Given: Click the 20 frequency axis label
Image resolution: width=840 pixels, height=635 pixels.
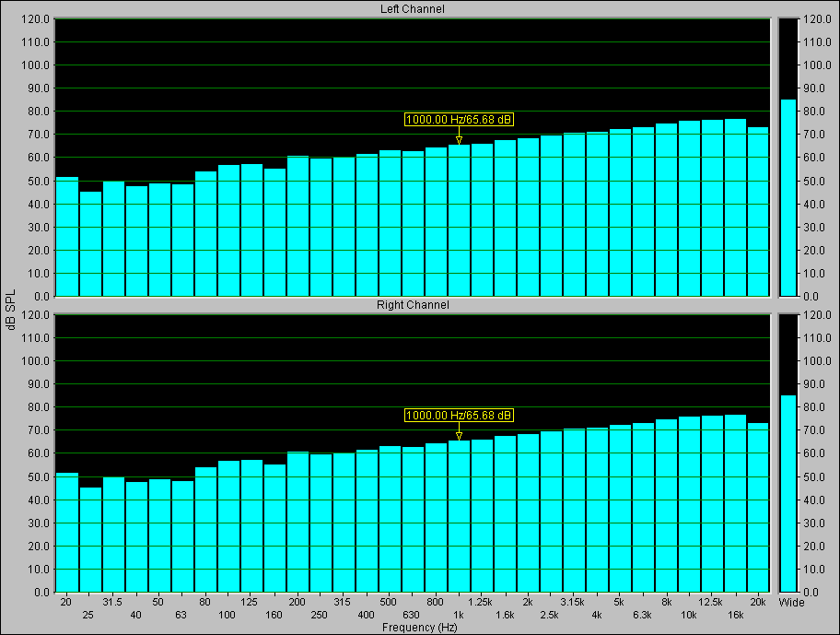Looking at the screenshot, I should point(66,602).
